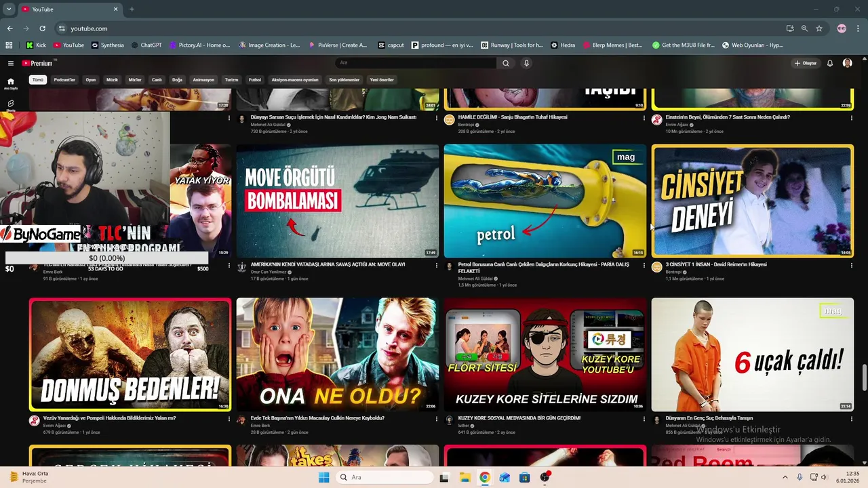The width and height of the screenshot is (868, 488).
Task: Open Shorts in the sidebar
Action: [x=11, y=105]
